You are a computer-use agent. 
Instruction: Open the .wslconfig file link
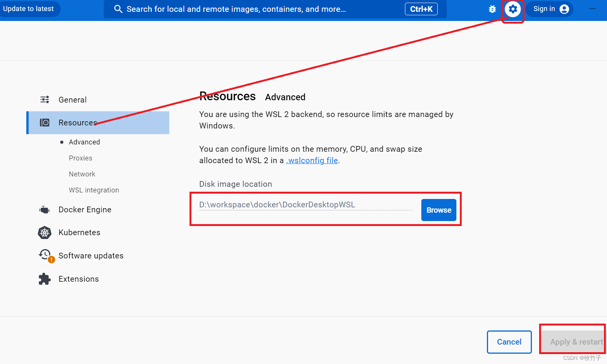[312, 160]
